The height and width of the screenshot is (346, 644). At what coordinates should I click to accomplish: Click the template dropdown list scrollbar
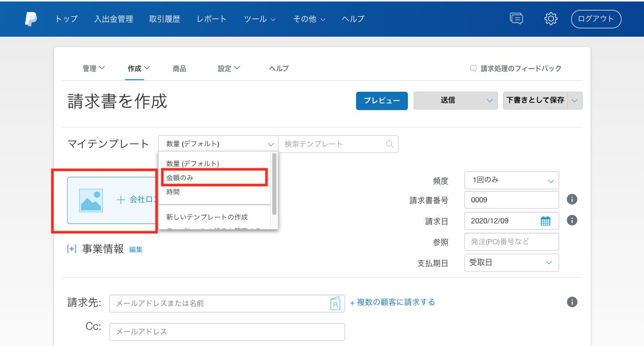(274, 183)
